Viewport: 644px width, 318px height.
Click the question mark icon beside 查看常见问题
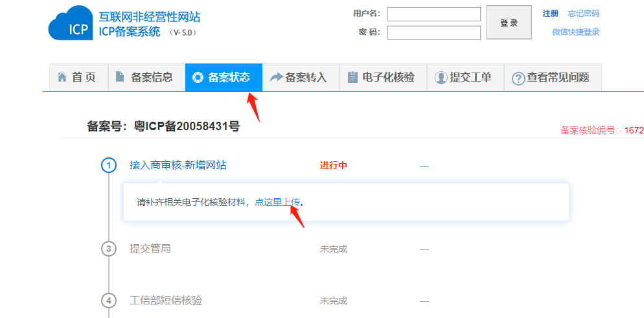pyautogui.click(x=518, y=78)
